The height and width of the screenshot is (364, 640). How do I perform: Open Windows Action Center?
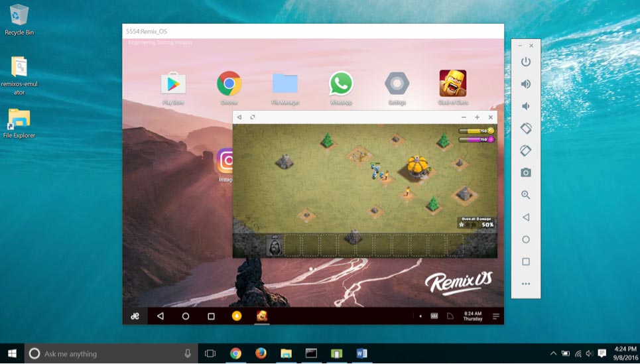(x=602, y=353)
